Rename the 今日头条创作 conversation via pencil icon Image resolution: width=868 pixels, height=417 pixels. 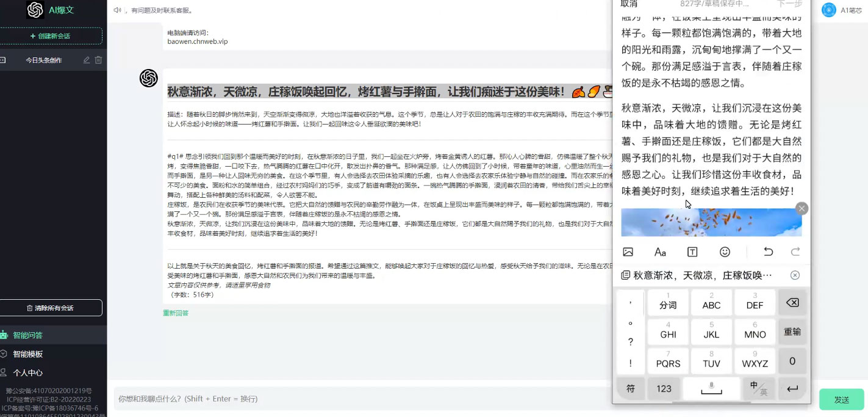click(86, 60)
